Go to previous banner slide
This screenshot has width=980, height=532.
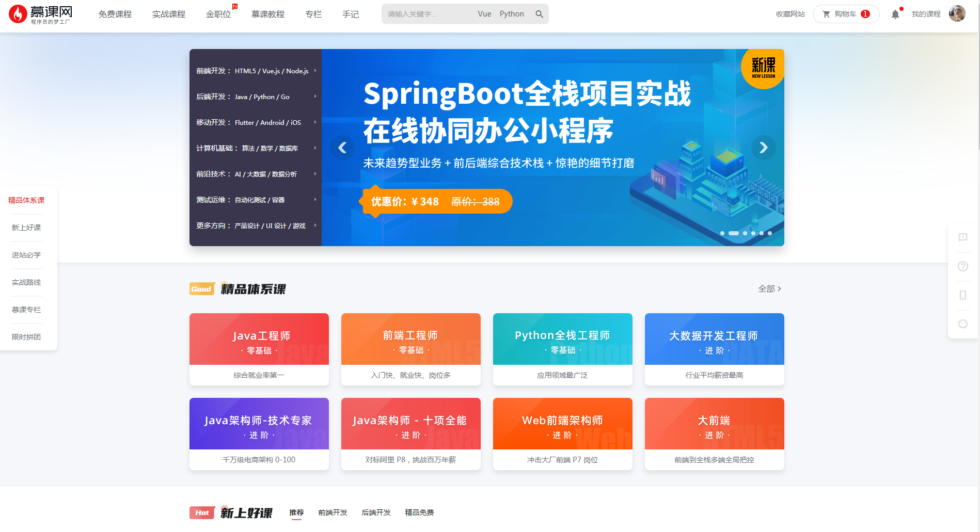click(x=342, y=148)
